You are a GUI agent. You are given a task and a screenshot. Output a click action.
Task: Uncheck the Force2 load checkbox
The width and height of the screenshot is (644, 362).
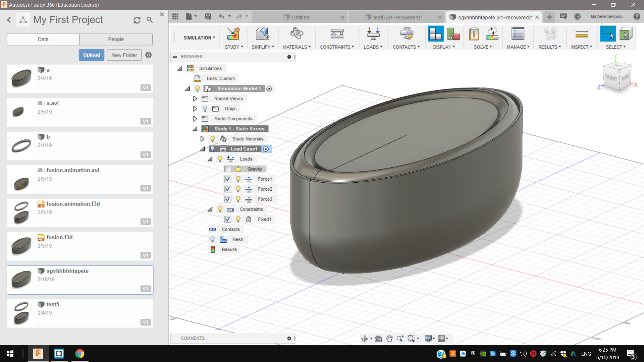(x=228, y=189)
